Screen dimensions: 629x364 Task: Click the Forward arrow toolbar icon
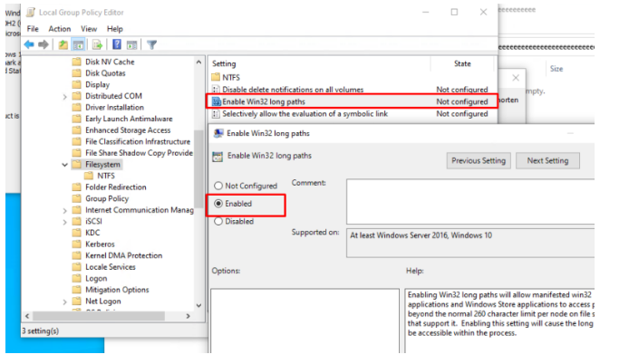(x=44, y=44)
